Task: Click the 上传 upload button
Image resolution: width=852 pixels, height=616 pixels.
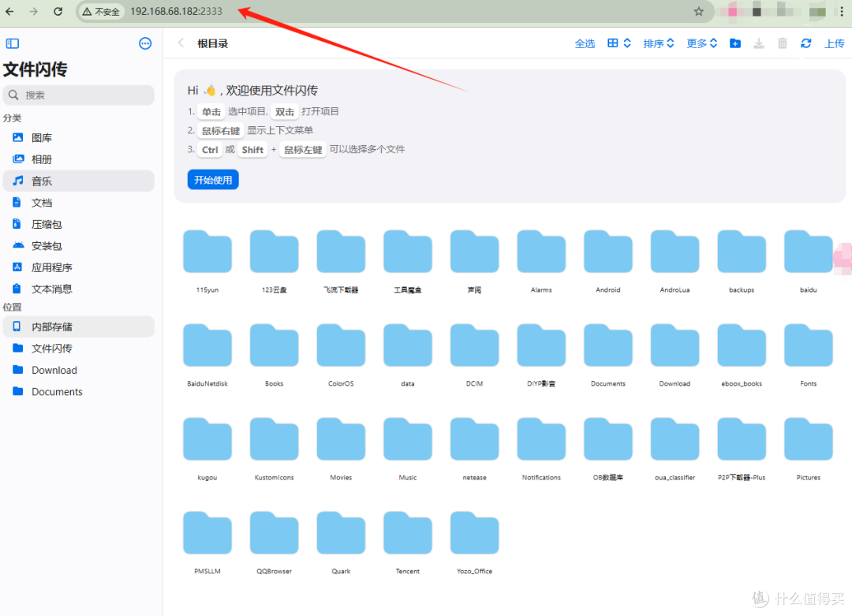Action: [x=834, y=43]
